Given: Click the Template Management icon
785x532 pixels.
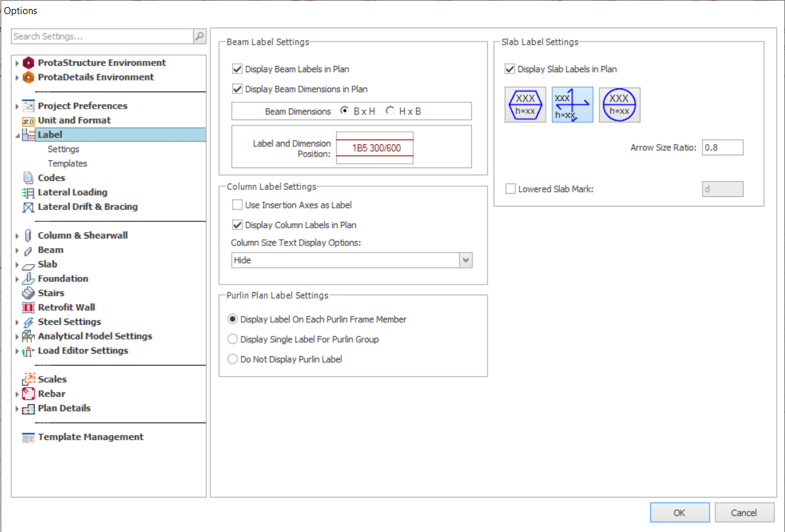Looking at the screenshot, I should [28, 437].
